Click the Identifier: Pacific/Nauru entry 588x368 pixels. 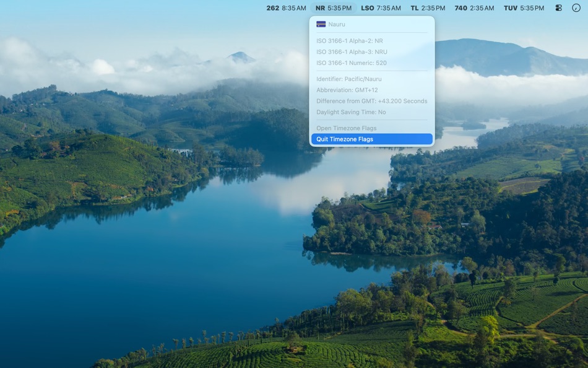click(349, 79)
